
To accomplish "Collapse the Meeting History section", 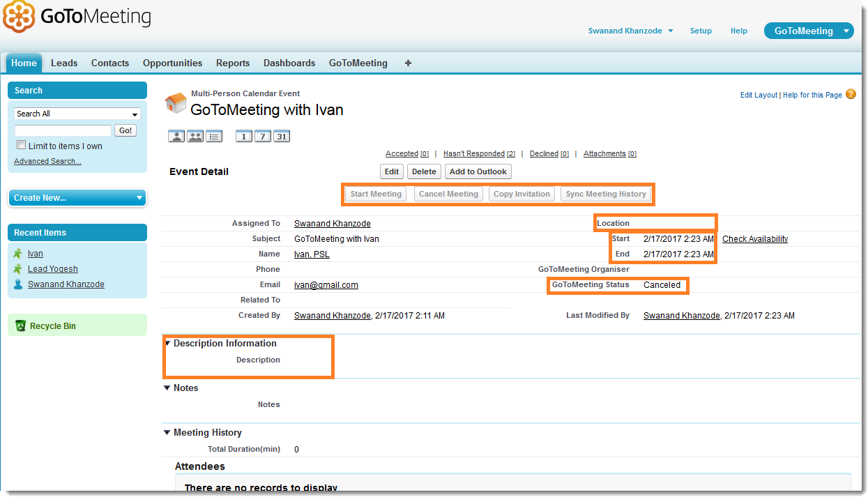I will [x=167, y=432].
